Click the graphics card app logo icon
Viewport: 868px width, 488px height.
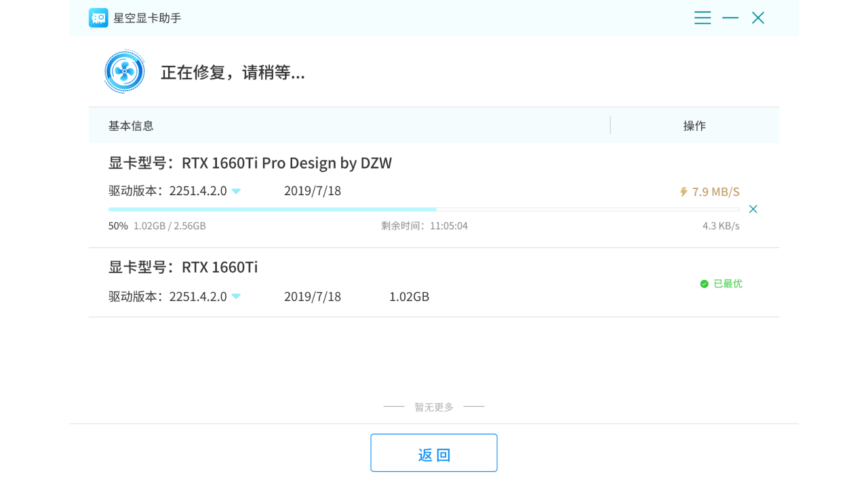[98, 18]
